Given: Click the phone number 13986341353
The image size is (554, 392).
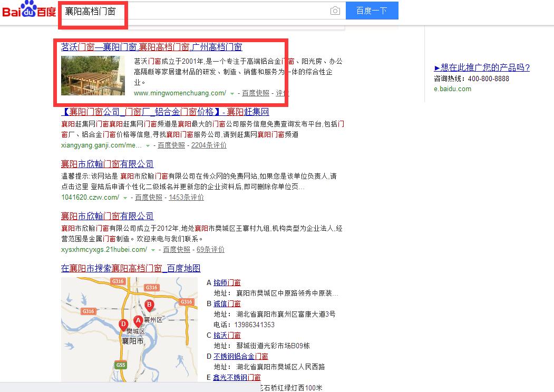Looking at the screenshot, I should tap(255, 325).
